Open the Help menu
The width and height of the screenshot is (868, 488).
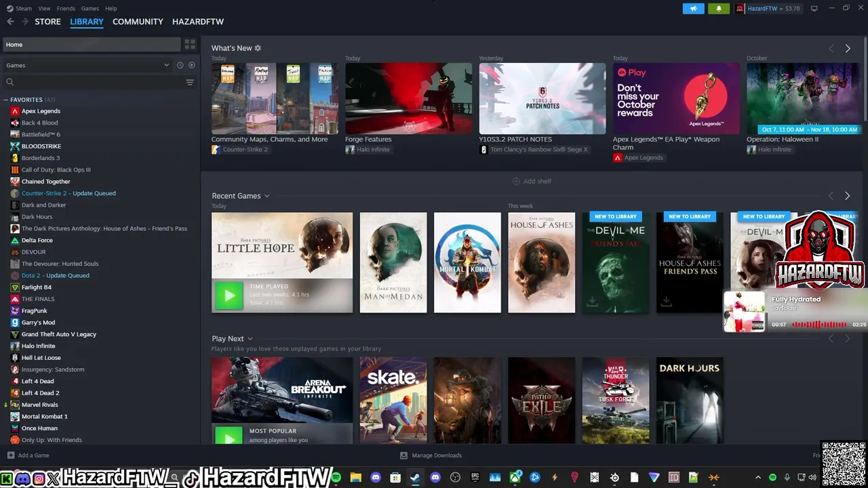coord(111,8)
